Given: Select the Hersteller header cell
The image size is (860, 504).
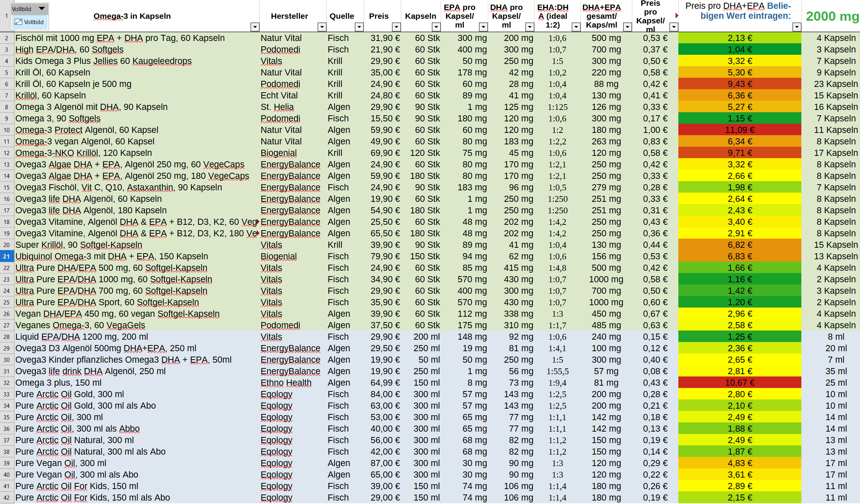Looking at the screenshot, I should click(293, 16).
